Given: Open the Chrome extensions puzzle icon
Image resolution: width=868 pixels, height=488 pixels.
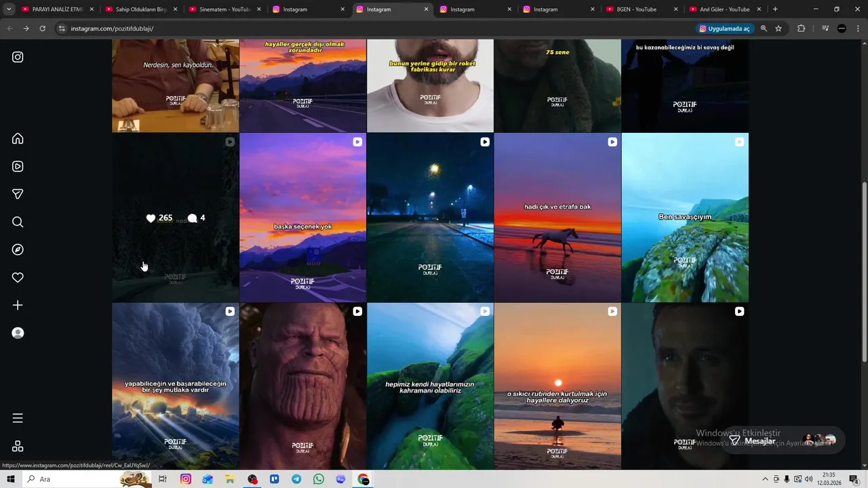Looking at the screenshot, I should (x=802, y=28).
